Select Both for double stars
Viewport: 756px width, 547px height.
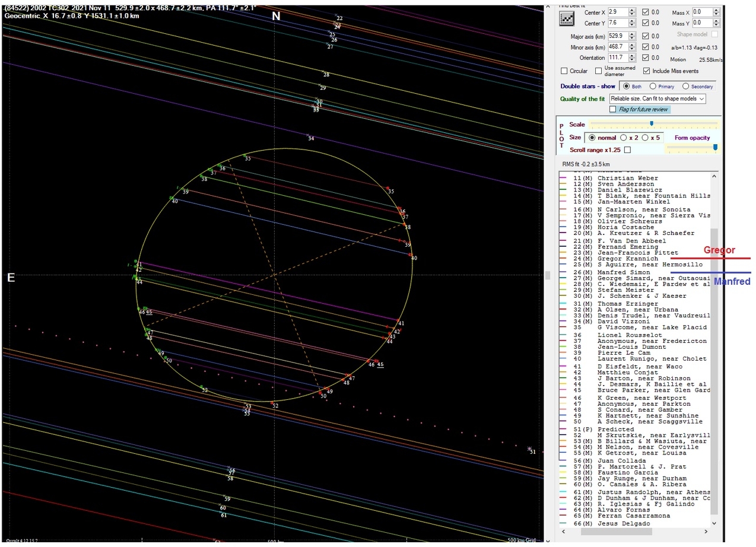click(x=625, y=86)
